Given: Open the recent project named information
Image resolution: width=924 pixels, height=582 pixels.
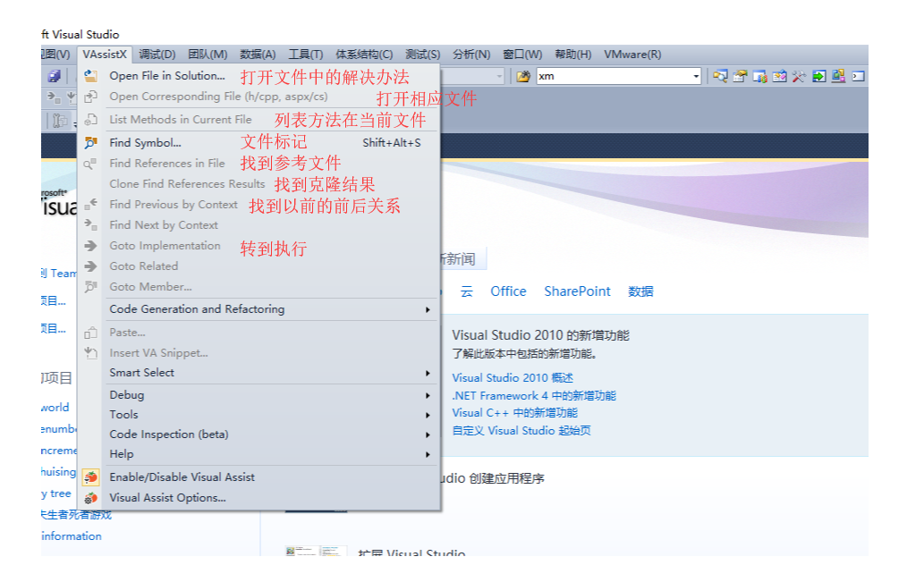Looking at the screenshot, I should click(72, 536).
